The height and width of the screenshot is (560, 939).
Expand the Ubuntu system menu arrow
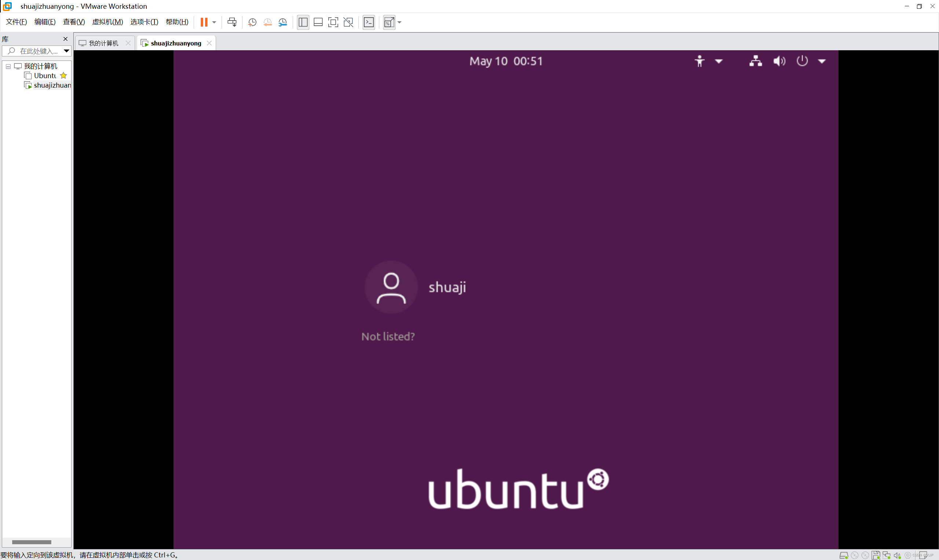[822, 61]
